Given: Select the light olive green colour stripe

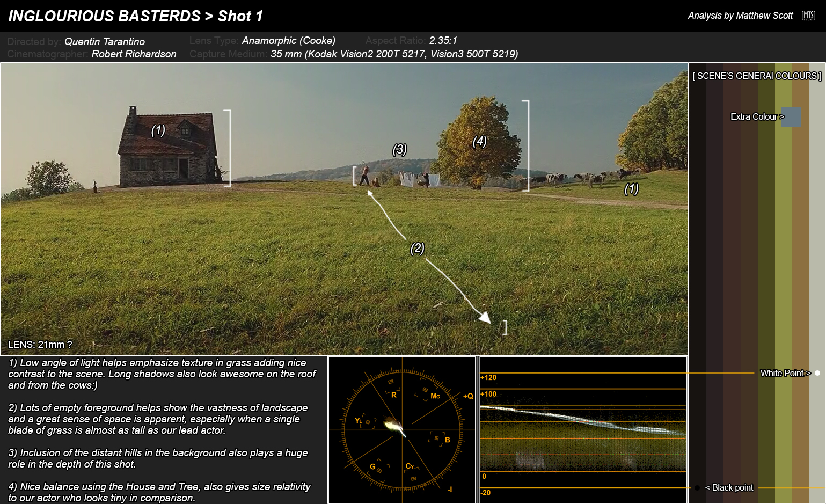Looking at the screenshot, I should pyautogui.click(x=784, y=283).
